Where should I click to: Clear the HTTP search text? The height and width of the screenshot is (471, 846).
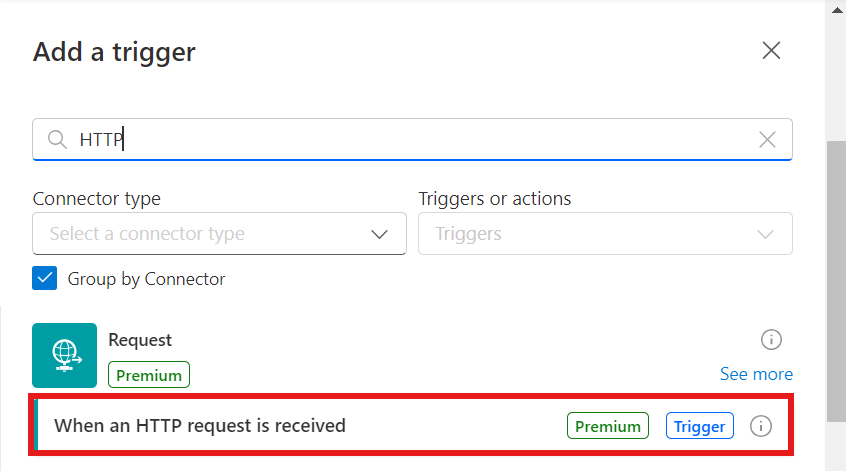click(x=767, y=140)
